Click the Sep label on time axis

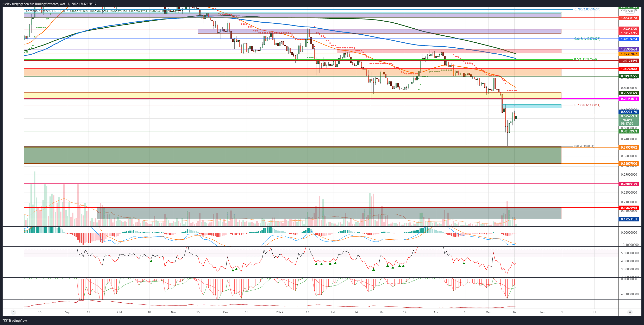pos(67,312)
